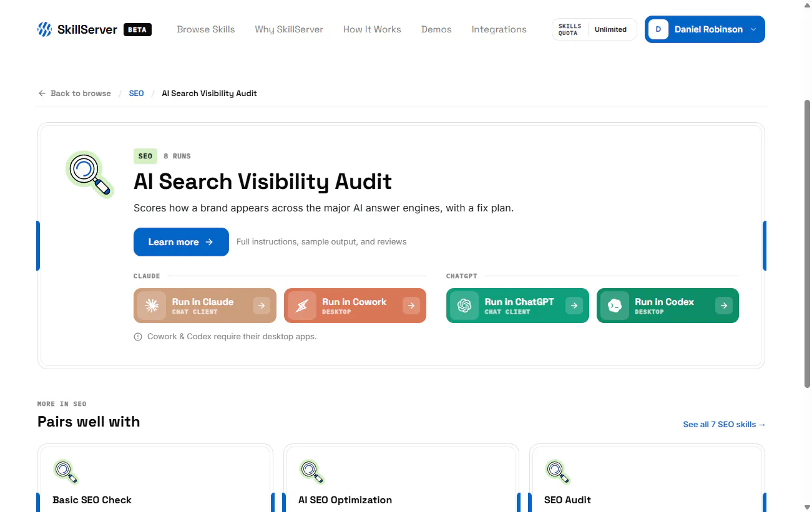Click the Run in Codex button
The width and height of the screenshot is (812, 512).
[x=668, y=306]
